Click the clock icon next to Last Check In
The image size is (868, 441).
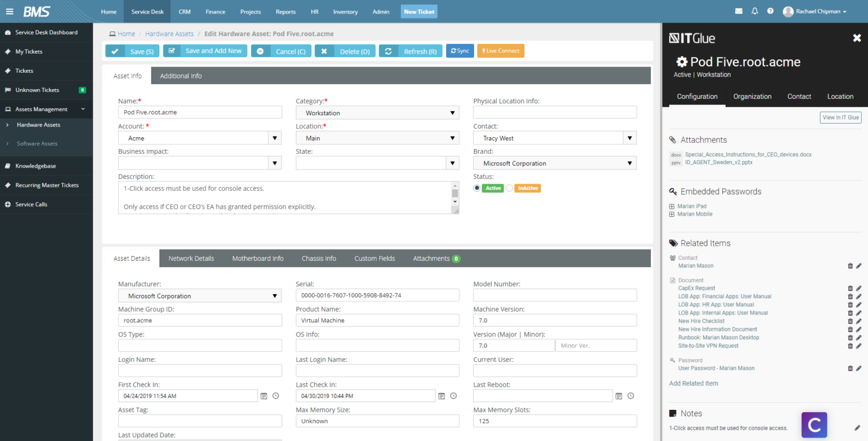pyautogui.click(x=453, y=396)
